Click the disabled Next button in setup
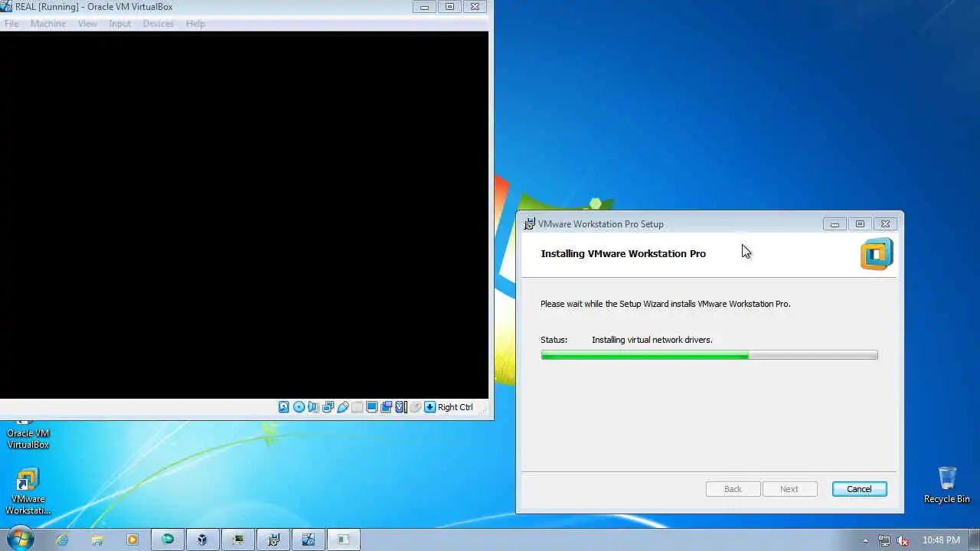980x551 pixels. pos(789,489)
